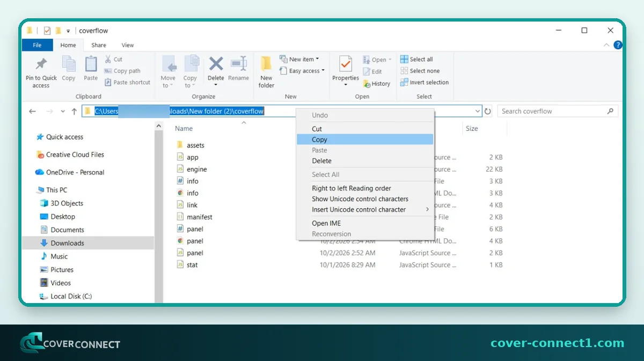The height and width of the screenshot is (361, 644).
Task: Choose Cut in the context menu
Action: pyautogui.click(x=365, y=129)
